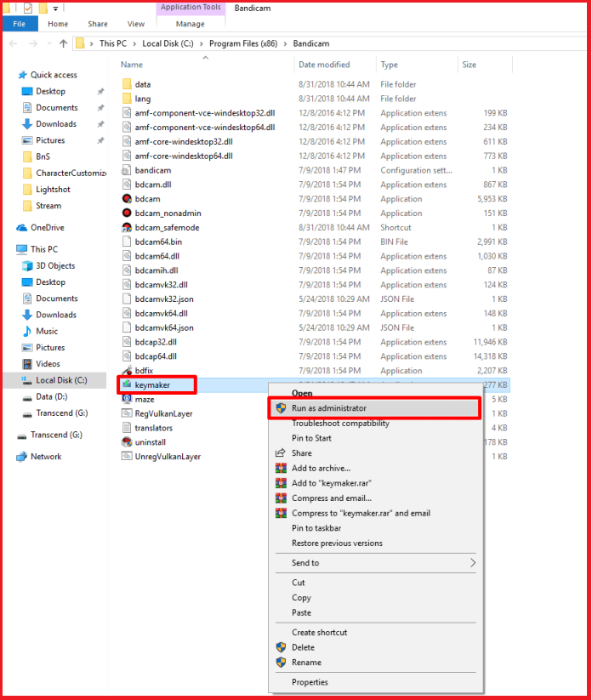Click the shield icon beside Delete
The width and height of the screenshot is (592, 700).
pyautogui.click(x=281, y=647)
